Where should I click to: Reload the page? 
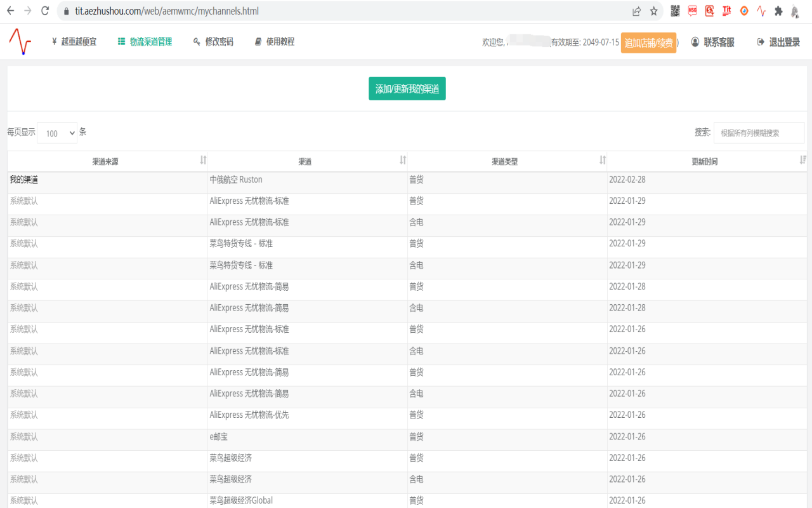pos(45,11)
